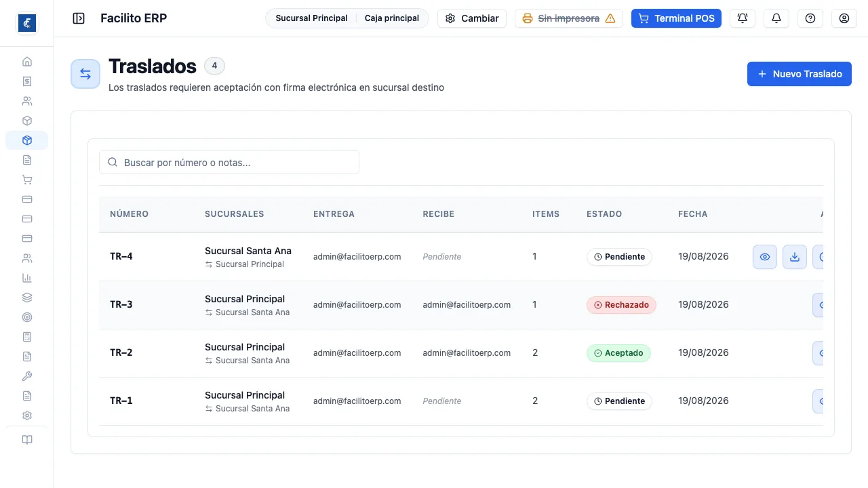The height and width of the screenshot is (488, 868).
Task: Open the ringing bell alerts icon
Action: [x=743, y=18]
